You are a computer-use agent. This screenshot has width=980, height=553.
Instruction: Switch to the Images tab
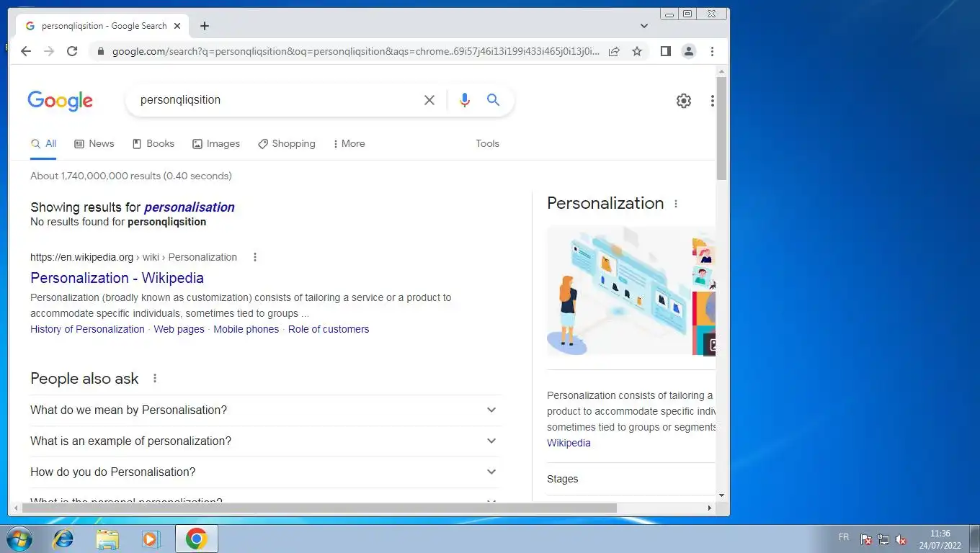point(216,143)
